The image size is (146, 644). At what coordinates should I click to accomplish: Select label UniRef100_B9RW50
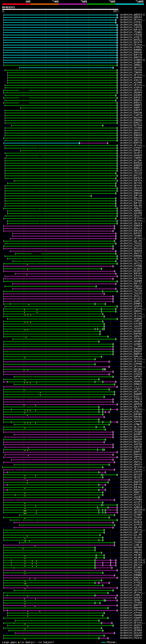tap(131, 50)
